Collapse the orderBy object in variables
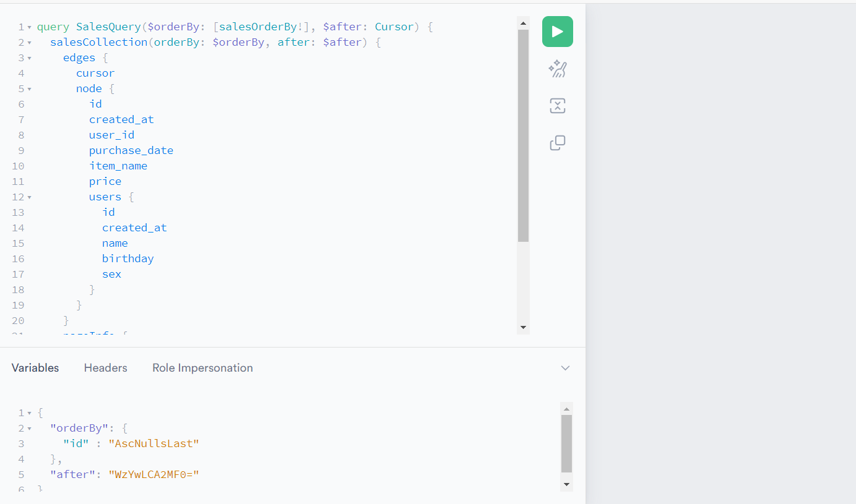 click(29, 429)
